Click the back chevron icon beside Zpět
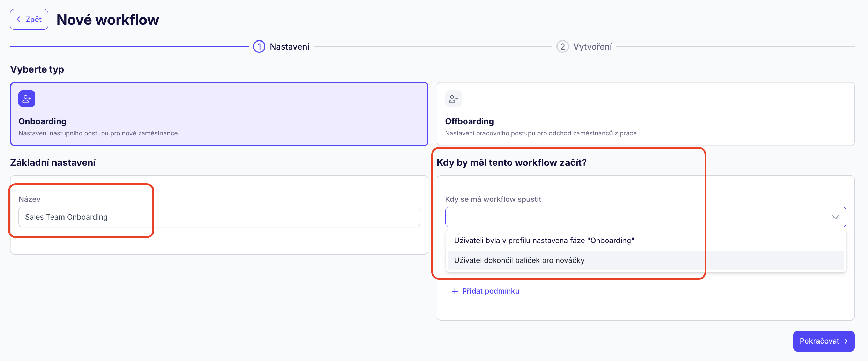The image size is (868, 361). click(x=19, y=20)
